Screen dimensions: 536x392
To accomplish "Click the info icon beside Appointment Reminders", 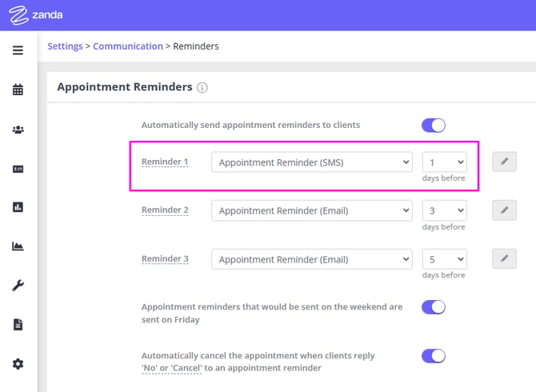I will click(202, 87).
